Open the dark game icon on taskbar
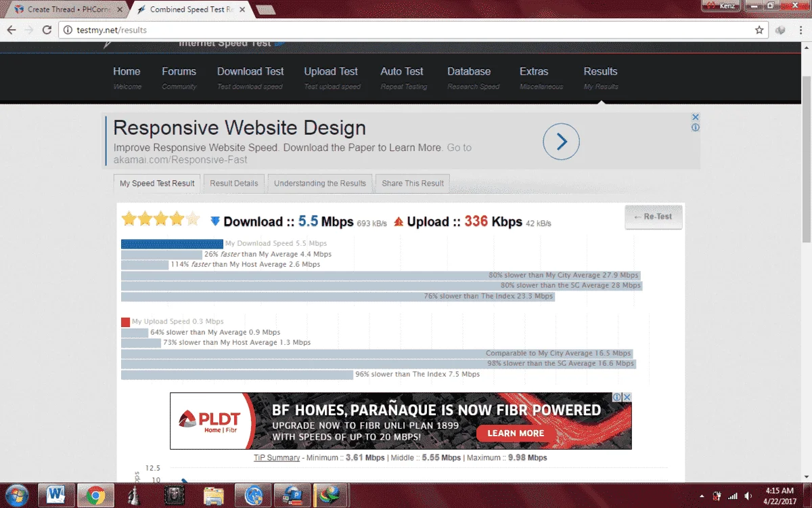This screenshot has height=508, width=812. click(175, 496)
